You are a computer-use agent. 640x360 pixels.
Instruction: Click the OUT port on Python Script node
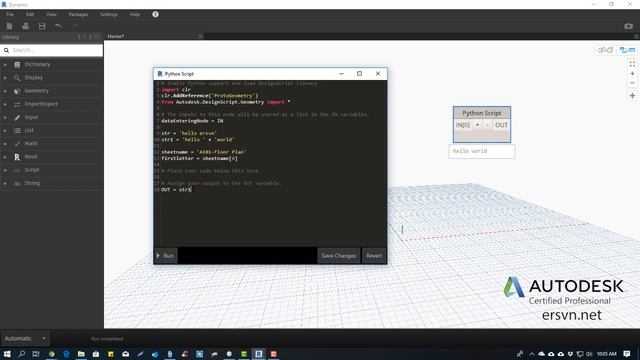click(501, 125)
